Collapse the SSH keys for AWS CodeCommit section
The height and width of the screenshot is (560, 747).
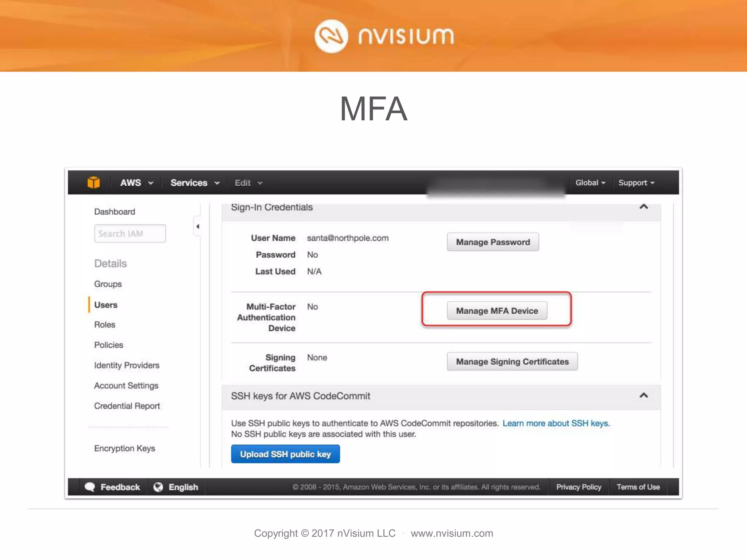(x=643, y=396)
